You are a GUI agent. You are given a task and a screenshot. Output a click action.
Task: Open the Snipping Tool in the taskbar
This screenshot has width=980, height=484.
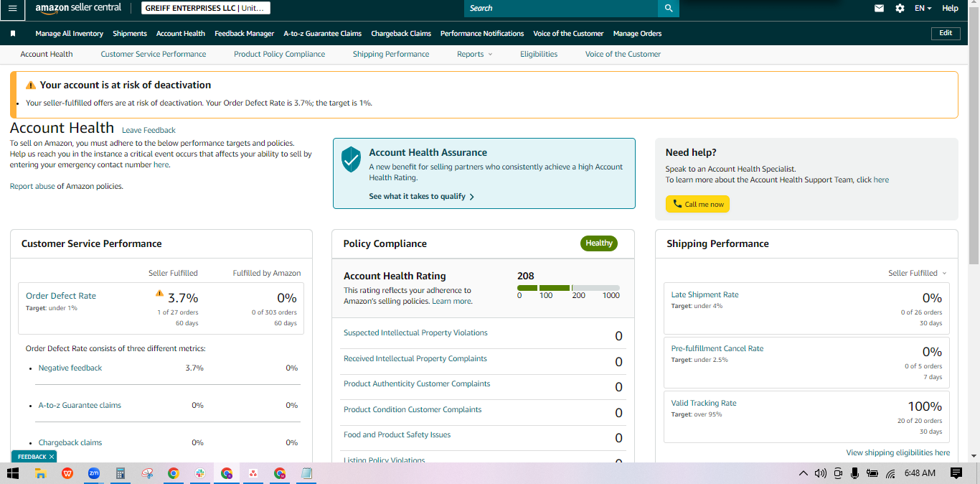147,473
